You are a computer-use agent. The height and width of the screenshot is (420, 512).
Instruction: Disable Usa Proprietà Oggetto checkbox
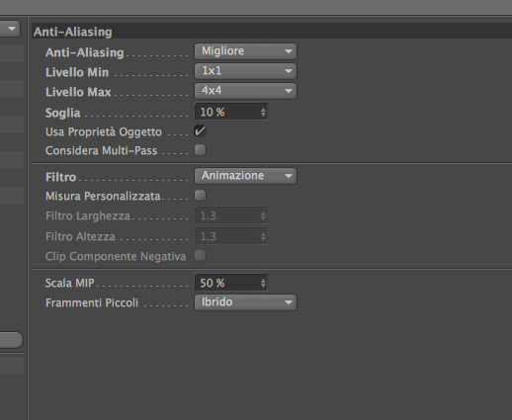pyautogui.click(x=200, y=131)
